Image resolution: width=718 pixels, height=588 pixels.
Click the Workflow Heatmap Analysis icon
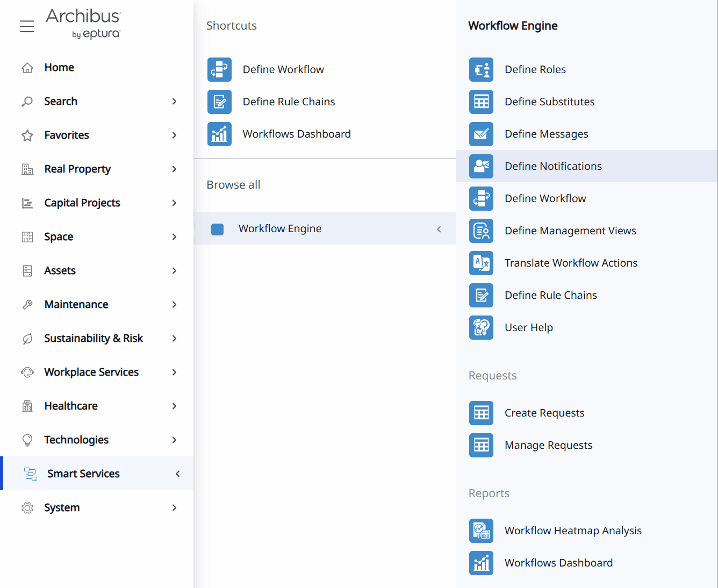click(x=481, y=530)
